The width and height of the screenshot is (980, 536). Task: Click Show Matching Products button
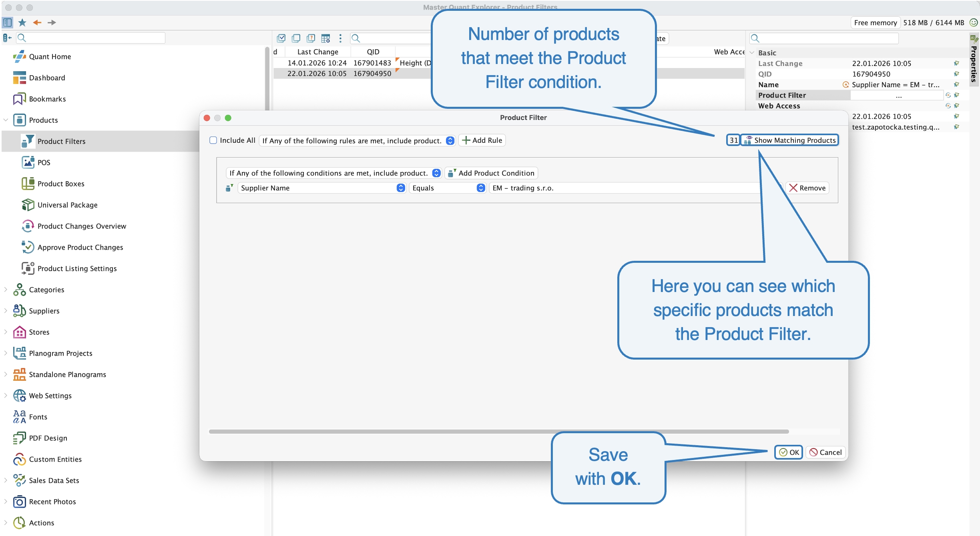pos(789,140)
